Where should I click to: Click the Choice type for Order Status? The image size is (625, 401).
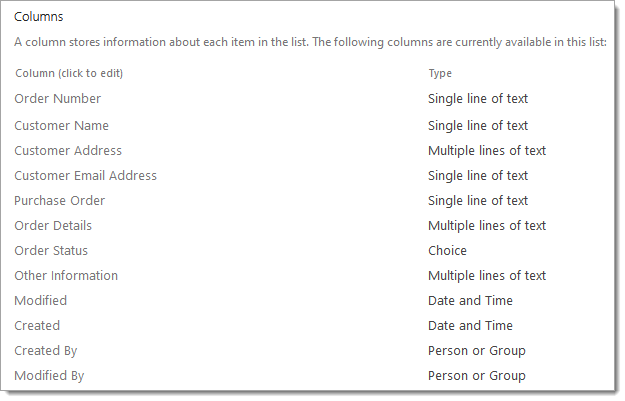(x=447, y=251)
